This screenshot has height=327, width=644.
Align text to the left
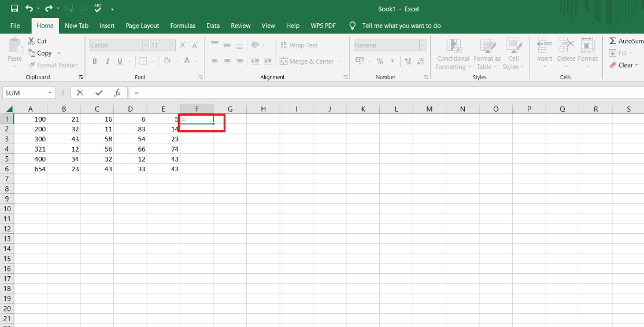tap(215, 61)
